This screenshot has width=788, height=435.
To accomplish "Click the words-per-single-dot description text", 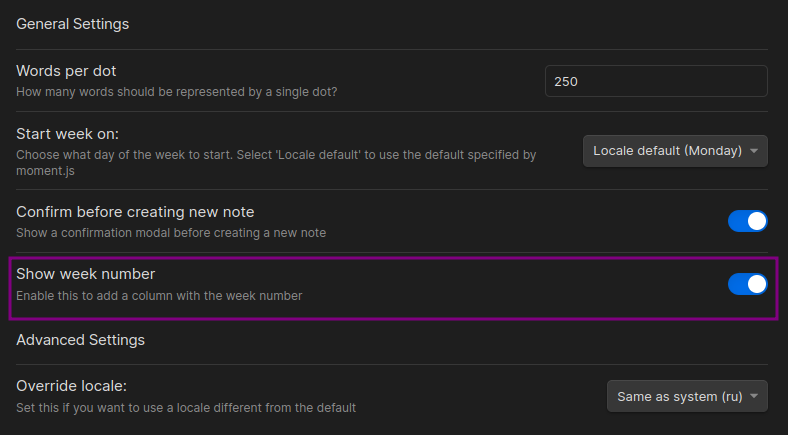I will coord(176,92).
